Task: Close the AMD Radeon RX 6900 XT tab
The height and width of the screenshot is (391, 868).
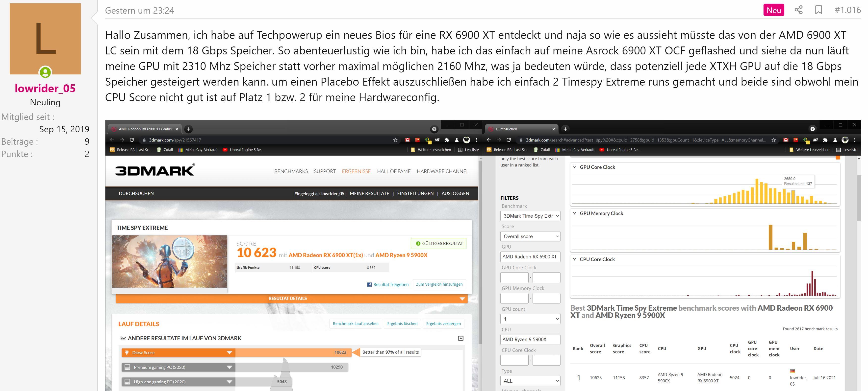Action: coord(177,129)
